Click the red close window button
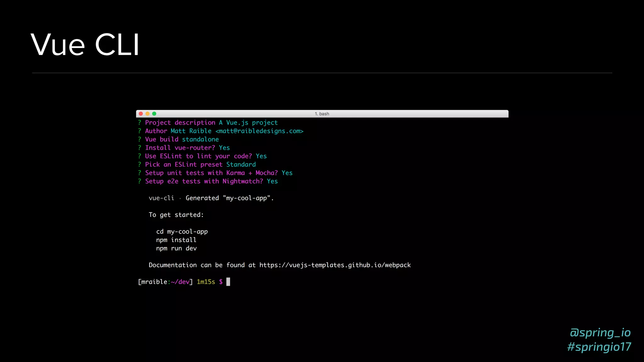644x362 pixels. point(141,114)
